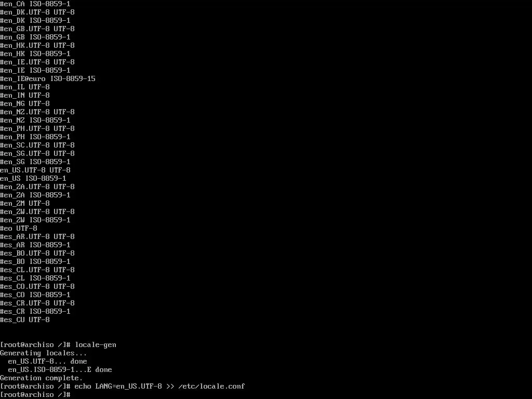
Task: Click the last empty root@archiso prompt
Action: tap(35, 395)
